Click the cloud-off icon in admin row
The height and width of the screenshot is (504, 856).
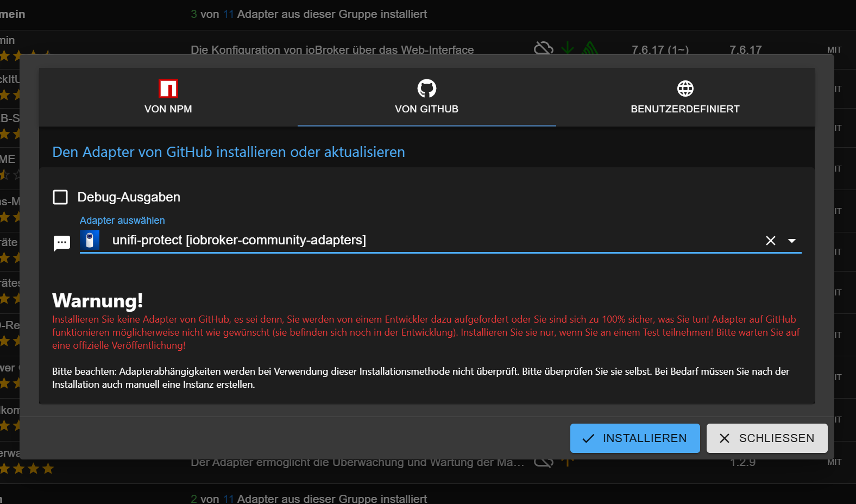[x=544, y=49]
